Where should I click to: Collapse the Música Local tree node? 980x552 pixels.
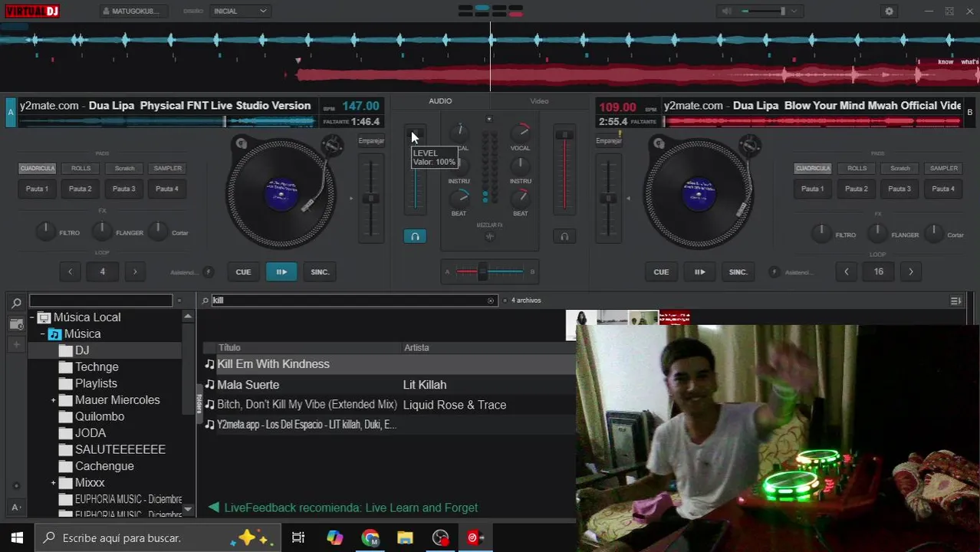pos(33,317)
